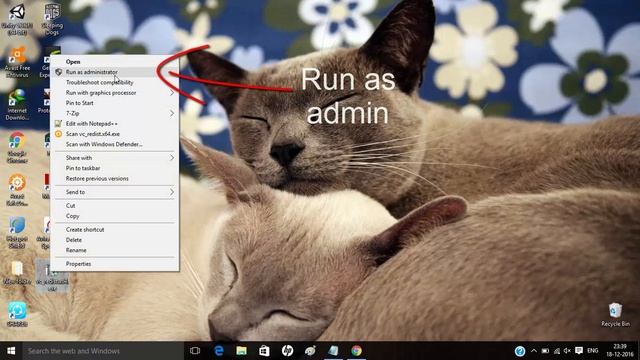Select Run as administrator
This screenshot has width=640, height=360.
115,72
